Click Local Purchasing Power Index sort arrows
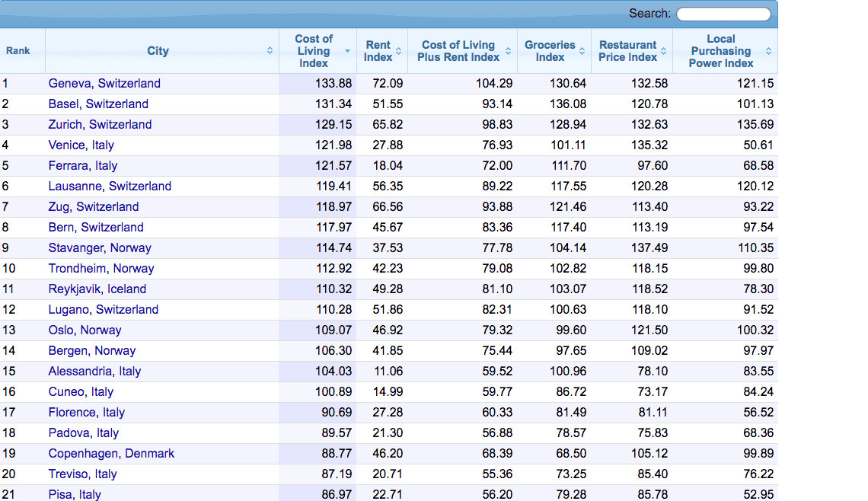Screen dimensions: 868x501 (768, 51)
